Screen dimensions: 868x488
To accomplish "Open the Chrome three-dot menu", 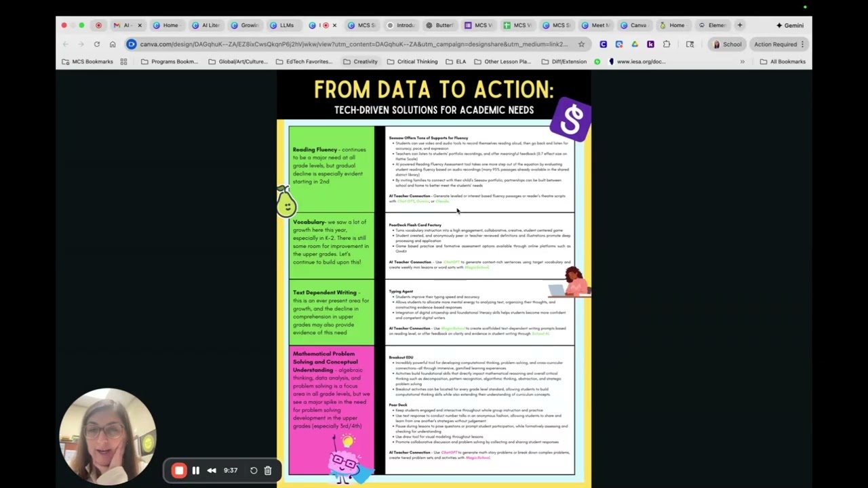I will pyautogui.click(x=802, y=44).
